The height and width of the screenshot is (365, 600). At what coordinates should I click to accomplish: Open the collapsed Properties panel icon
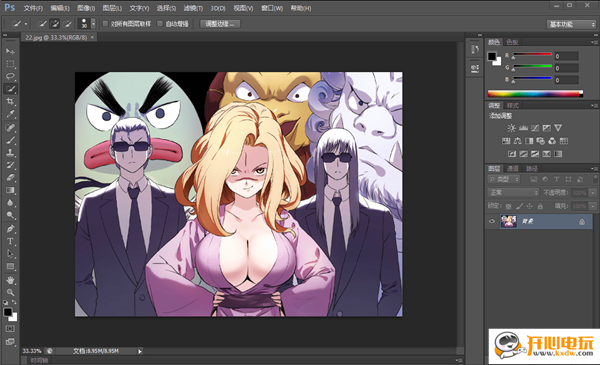tap(475, 69)
